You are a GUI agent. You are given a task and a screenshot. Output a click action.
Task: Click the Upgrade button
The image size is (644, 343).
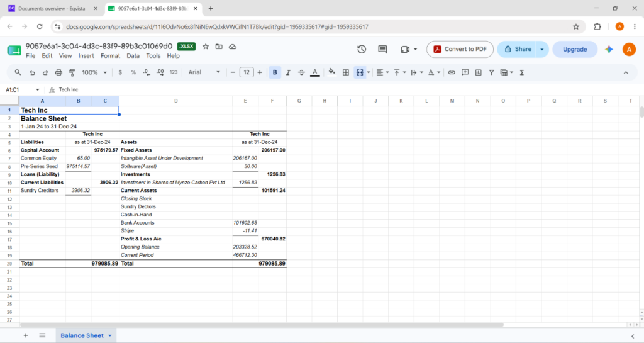click(x=575, y=49)
